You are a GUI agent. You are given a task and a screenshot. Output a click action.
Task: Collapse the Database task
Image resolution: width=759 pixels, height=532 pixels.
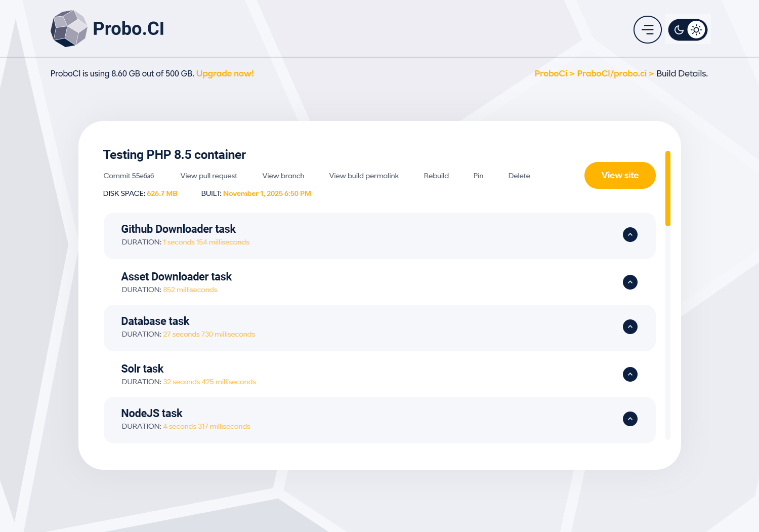630,326
